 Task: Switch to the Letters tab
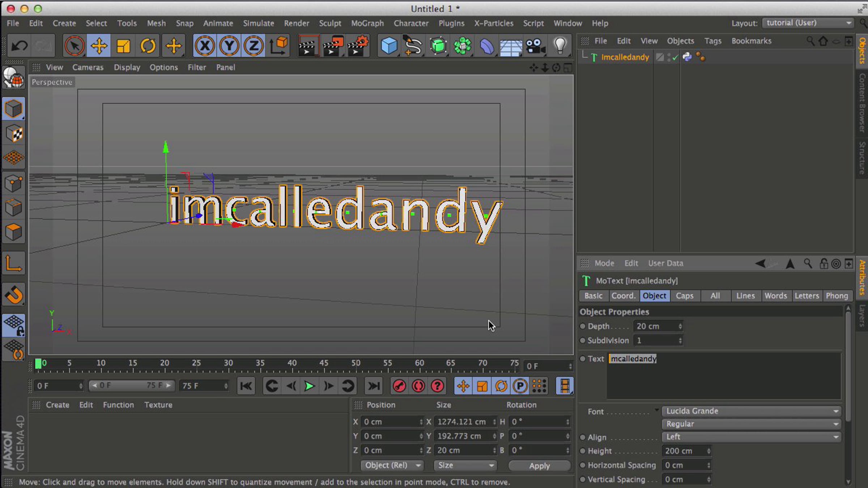click(806, 296)
